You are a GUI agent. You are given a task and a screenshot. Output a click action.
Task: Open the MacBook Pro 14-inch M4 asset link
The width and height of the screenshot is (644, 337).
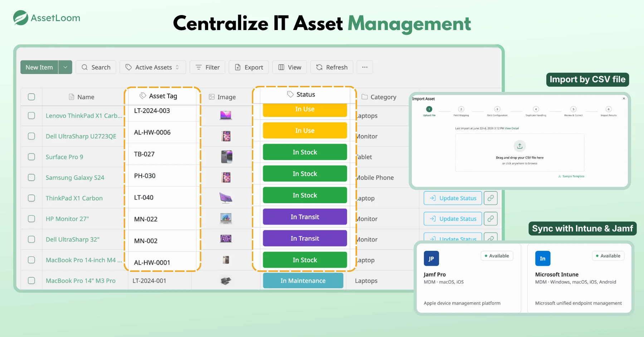pyautogui.click(x=84, y=260)
